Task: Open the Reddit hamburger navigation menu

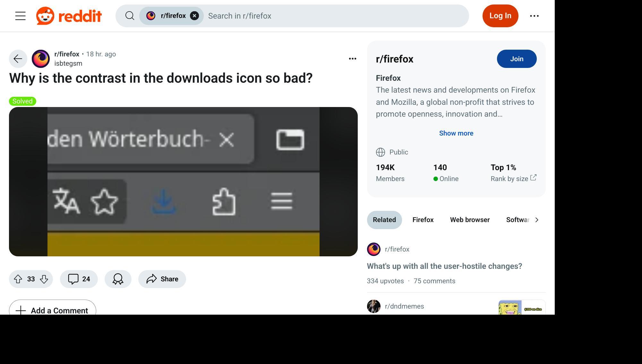Action: click(20, 16)
